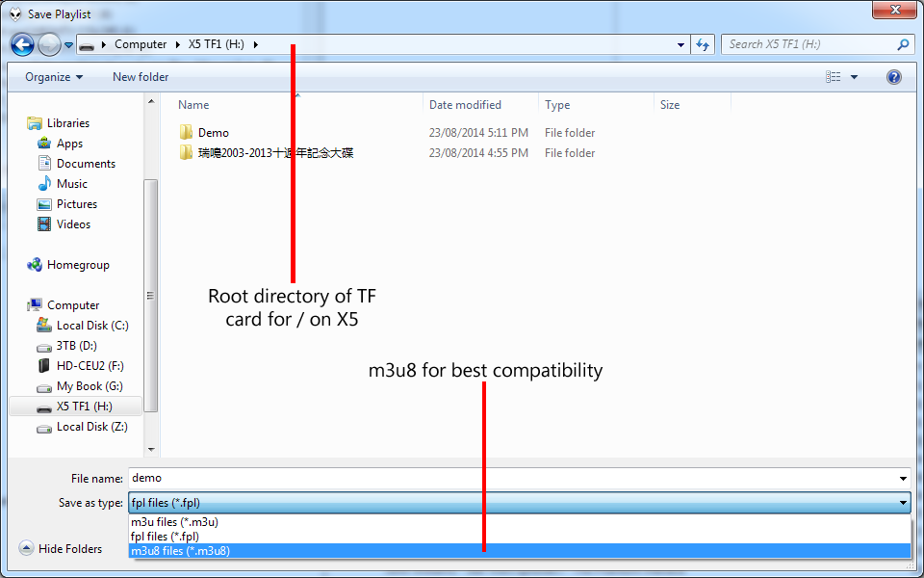The width and height of the screenshot is (924, 578).
Task: Expand the File name history dropdown arrow
Action: [x=902, y=479]
